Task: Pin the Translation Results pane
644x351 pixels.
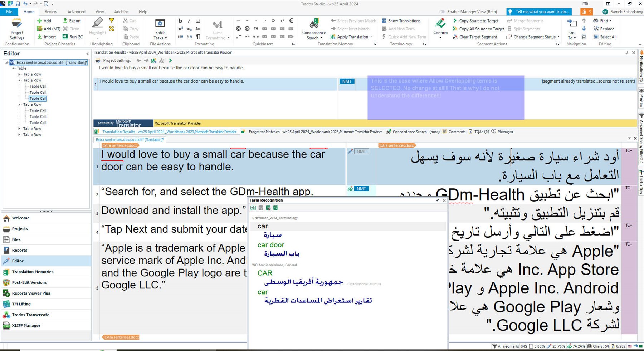Action: click(x=626, y=53)
